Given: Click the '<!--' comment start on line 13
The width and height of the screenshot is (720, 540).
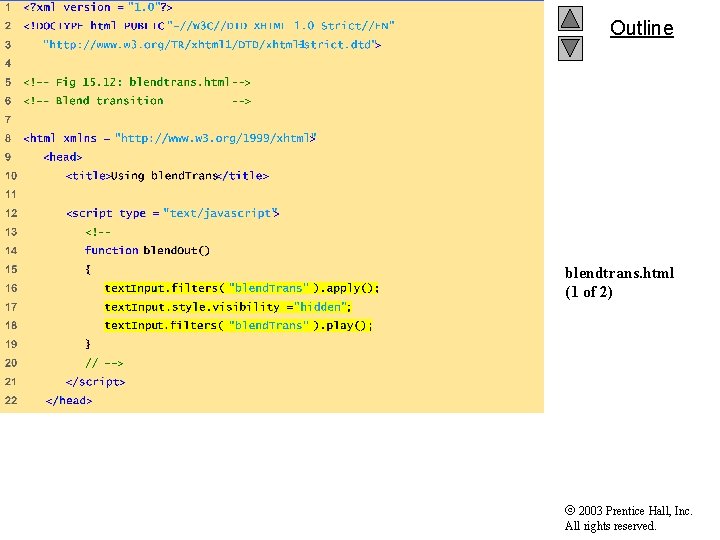Looking at the screenshot, I should [x=98, y=232].
